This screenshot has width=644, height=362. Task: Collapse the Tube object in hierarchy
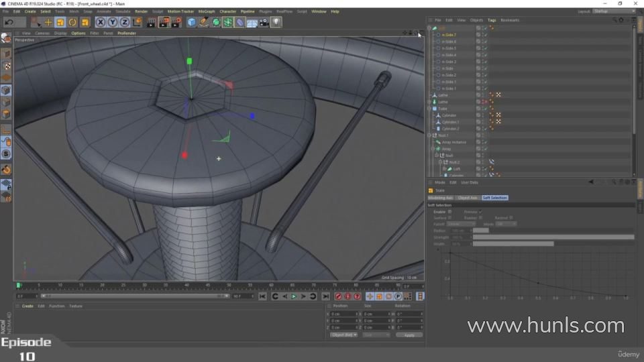coord(429,109)
